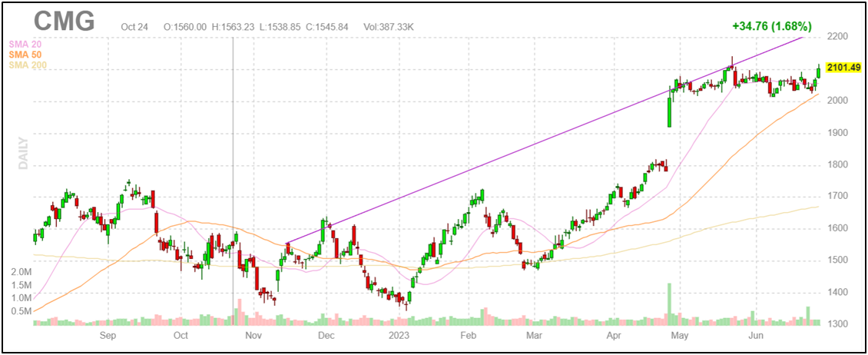Click the Mar label on time axis

pos(534,335)
